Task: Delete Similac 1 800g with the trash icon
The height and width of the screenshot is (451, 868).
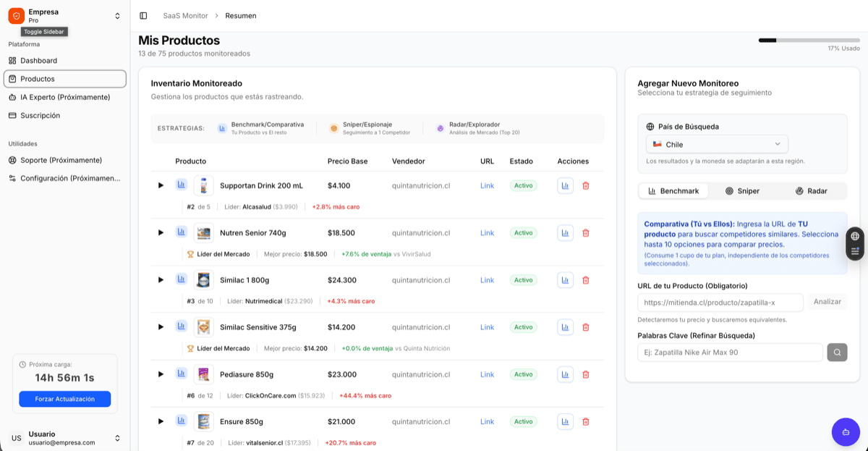Action: coord(585,279)
